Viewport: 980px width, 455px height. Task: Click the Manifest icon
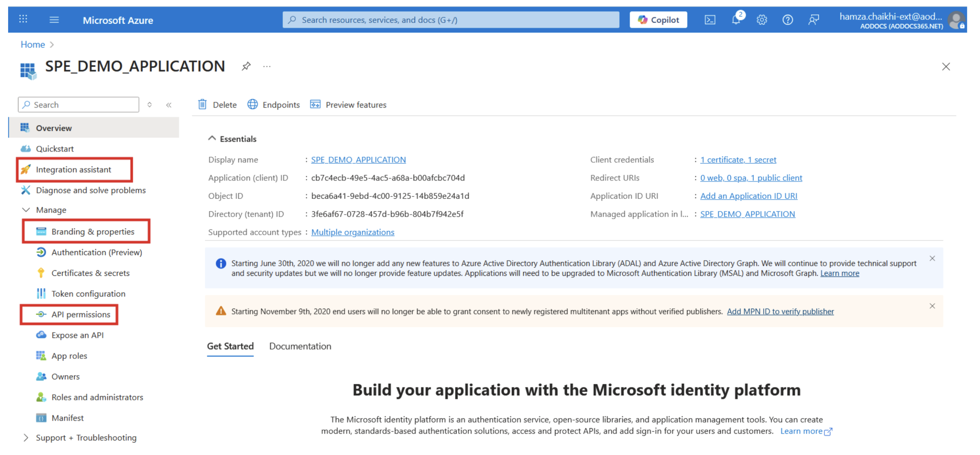(41, 418)
